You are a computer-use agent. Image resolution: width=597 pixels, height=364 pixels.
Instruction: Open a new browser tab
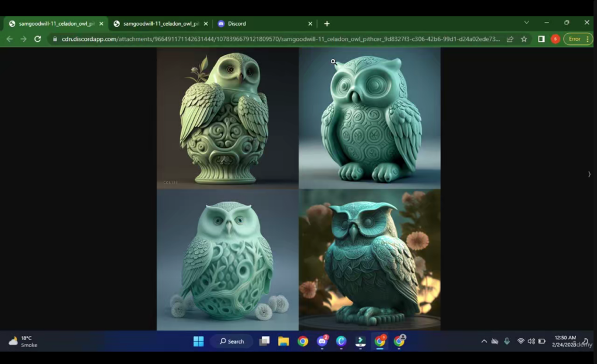click(x=326, y=23)
